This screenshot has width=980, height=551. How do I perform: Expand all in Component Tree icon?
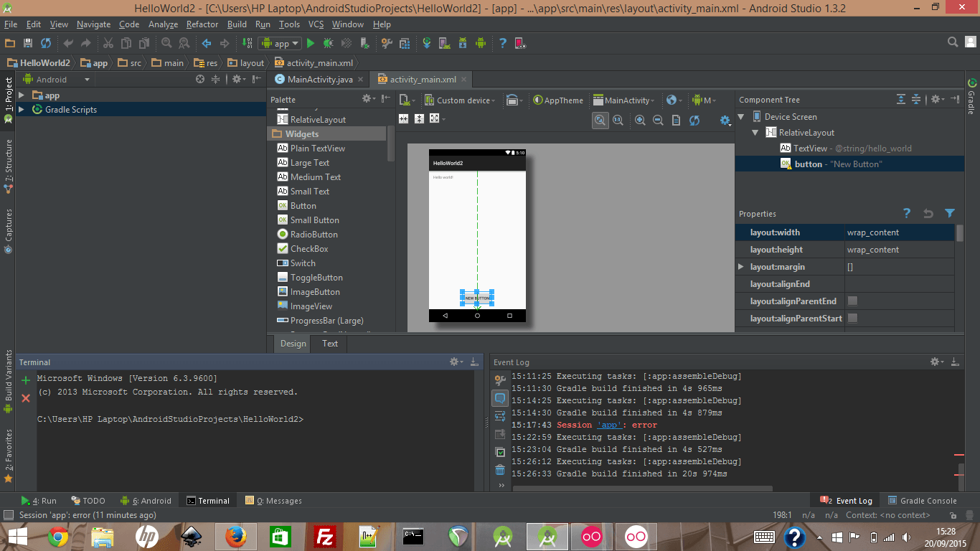click(x=901, y=99)
